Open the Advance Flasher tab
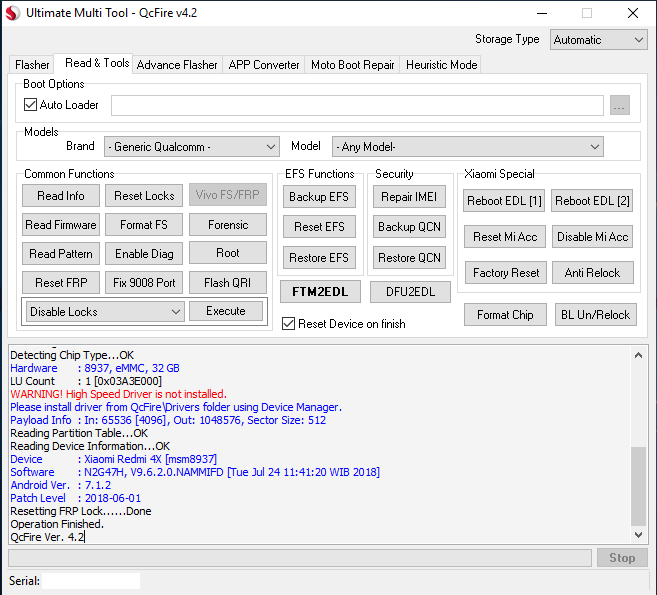657x595 pixels. tap(177, 65)
